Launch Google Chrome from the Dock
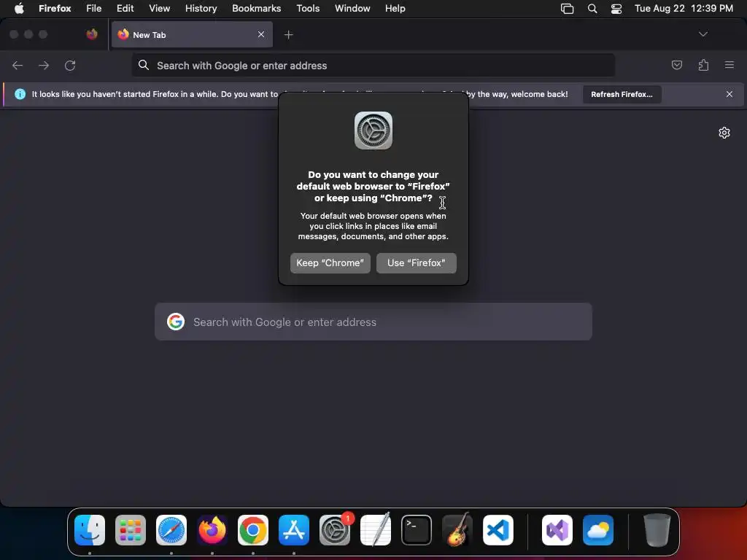 253,530
